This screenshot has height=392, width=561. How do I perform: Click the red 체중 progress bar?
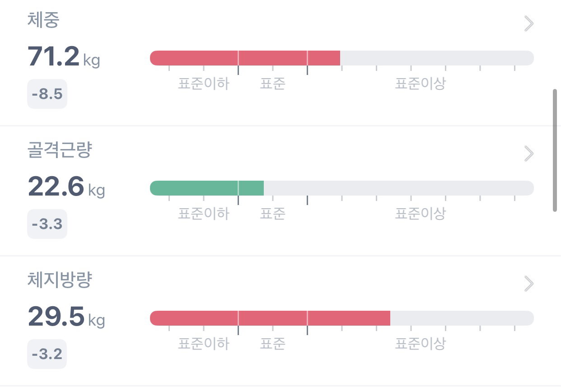(245, 58)
